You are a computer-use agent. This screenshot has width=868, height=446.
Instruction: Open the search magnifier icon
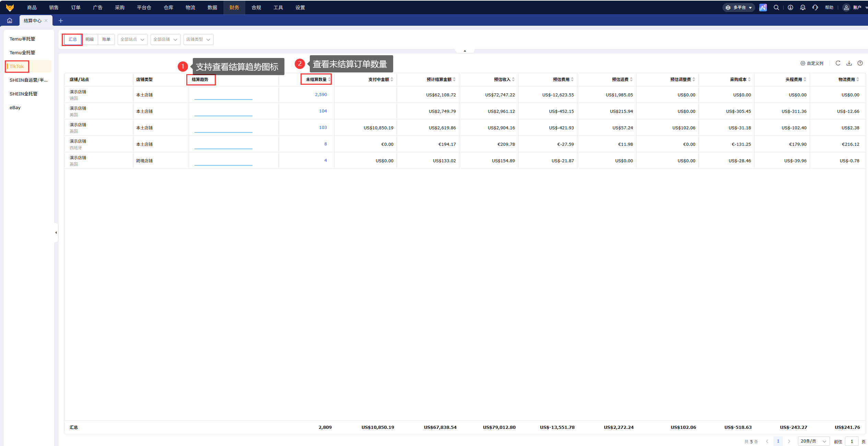[x=776, y=8]
